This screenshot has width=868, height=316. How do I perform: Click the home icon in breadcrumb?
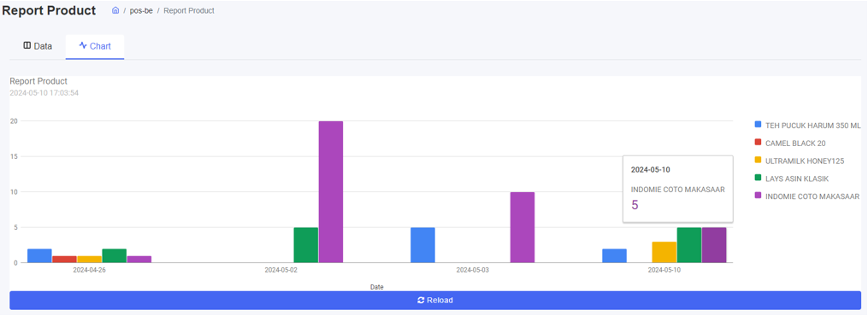click(x=115, y=10)
